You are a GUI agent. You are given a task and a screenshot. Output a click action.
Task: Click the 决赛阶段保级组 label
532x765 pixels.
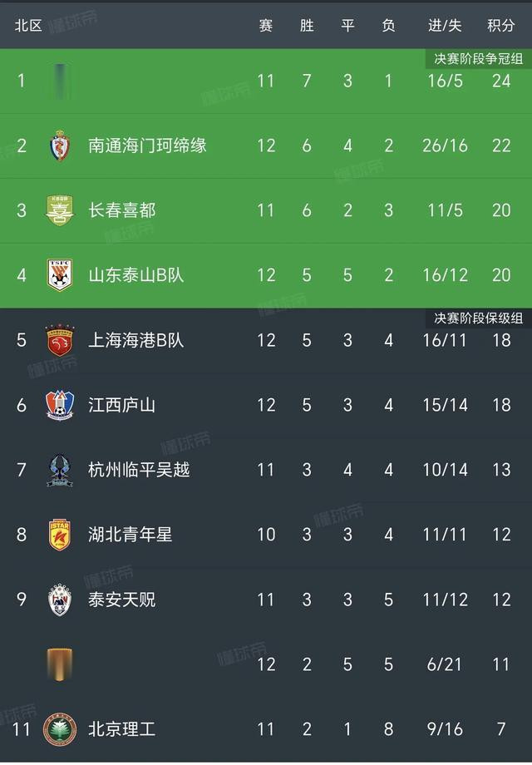tap(478, 318)
